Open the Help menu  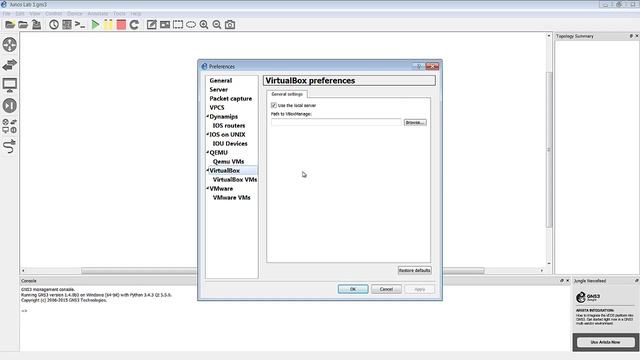click(x=136, y=13)
